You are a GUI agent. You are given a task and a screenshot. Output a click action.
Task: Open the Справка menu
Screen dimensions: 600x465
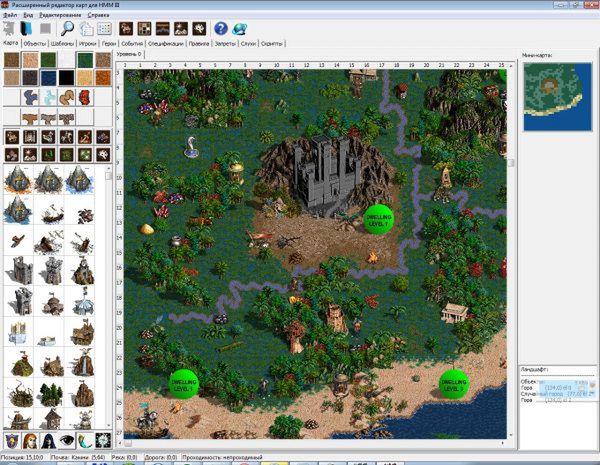click(98, 15)
